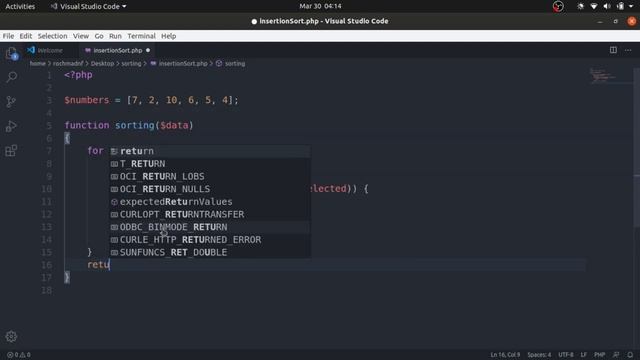Open the volume indicator in top bar
This screenshot has height=360, width=640.
click(x=607, y=6)
